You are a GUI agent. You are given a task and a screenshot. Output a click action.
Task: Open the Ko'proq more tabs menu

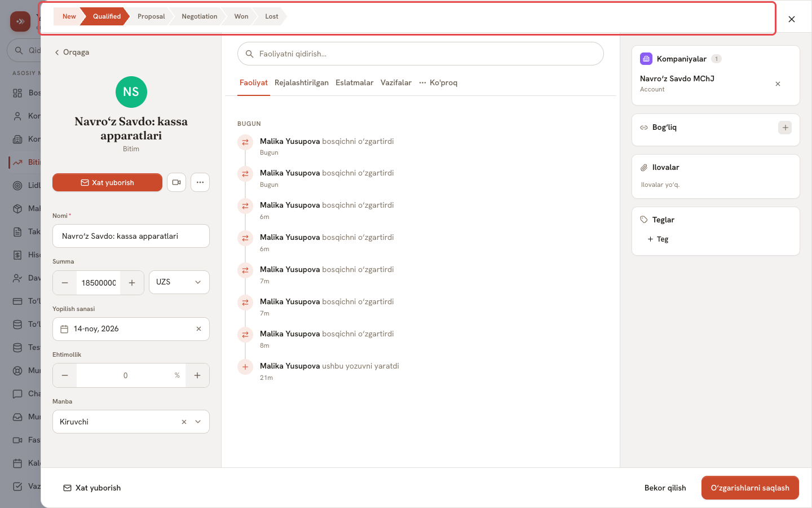point(438,83)
